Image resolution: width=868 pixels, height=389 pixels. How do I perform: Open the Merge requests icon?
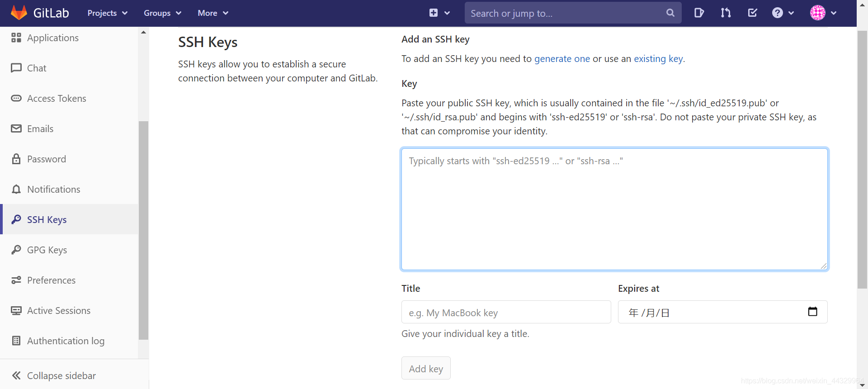tap(726, 13)
